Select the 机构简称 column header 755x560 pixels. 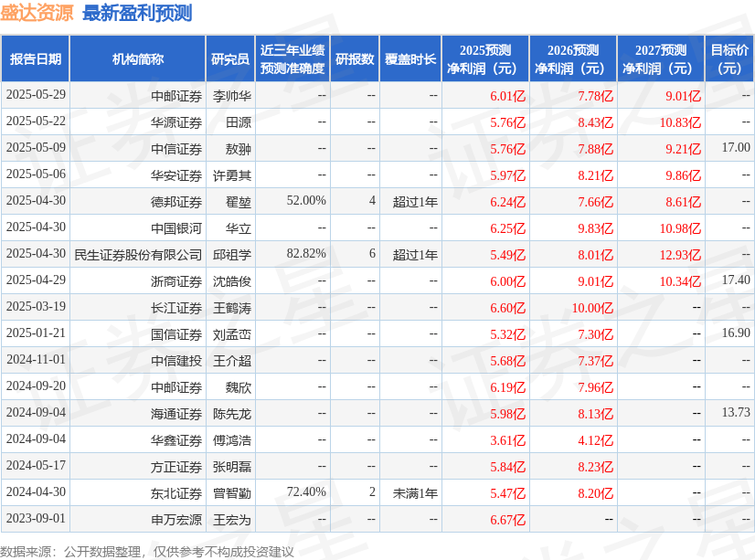tap(138, 58)
